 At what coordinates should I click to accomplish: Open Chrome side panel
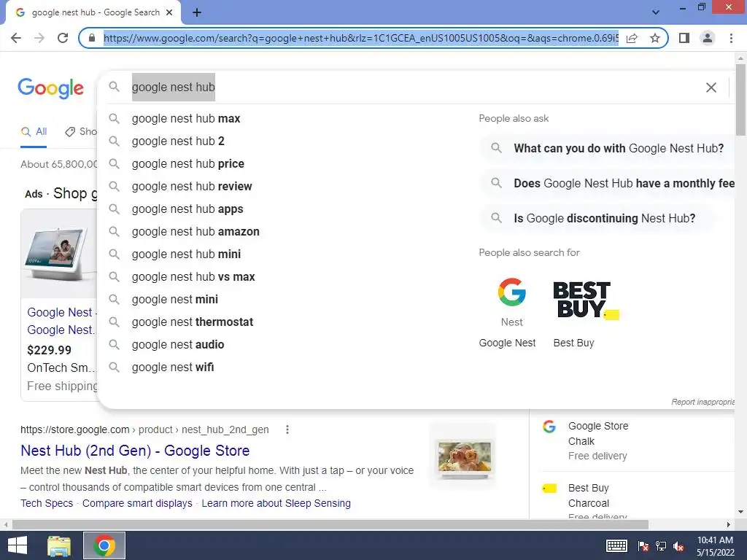point(684,38)
